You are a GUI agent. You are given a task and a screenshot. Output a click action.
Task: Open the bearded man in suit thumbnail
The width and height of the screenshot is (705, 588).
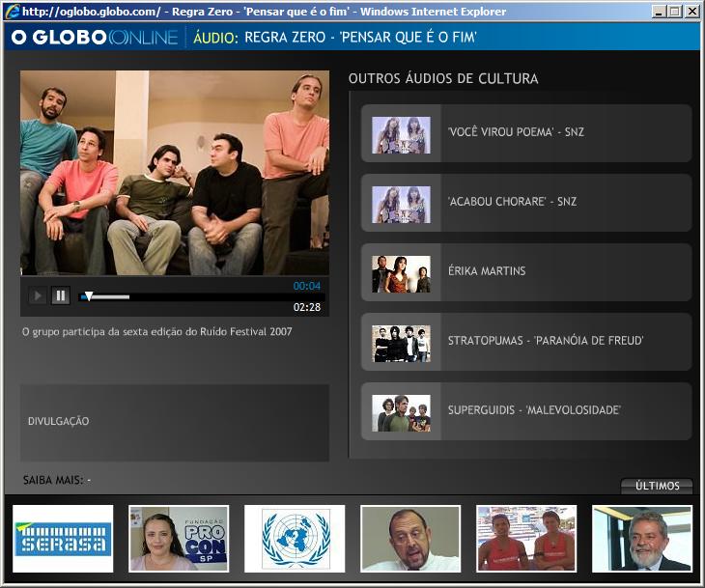pos(642,539)
